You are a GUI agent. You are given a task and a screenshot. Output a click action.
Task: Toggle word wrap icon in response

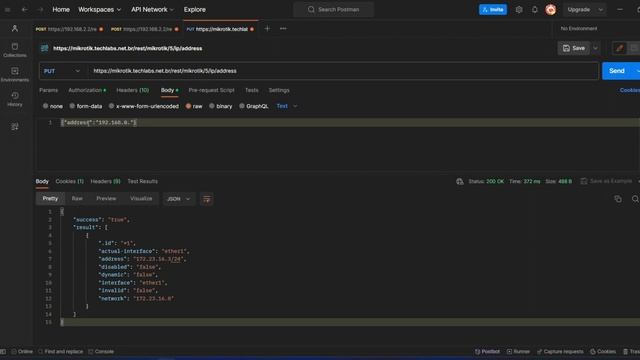[207, 199]
